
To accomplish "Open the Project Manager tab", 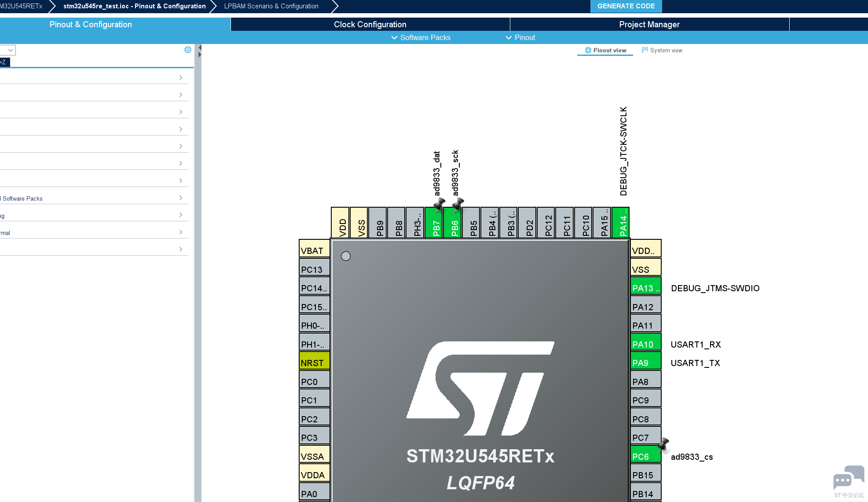I will (649, 25).
